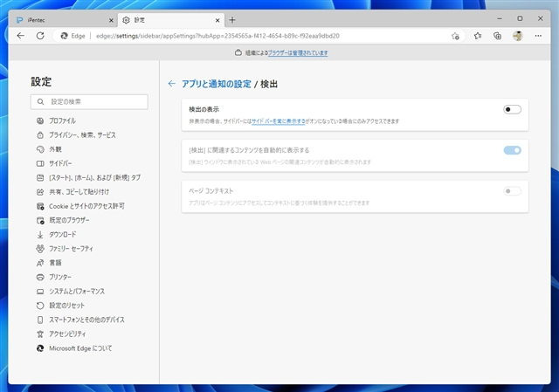
Task: Toggle the ページ コンテキスト switch
Action: tap(513, 191)
